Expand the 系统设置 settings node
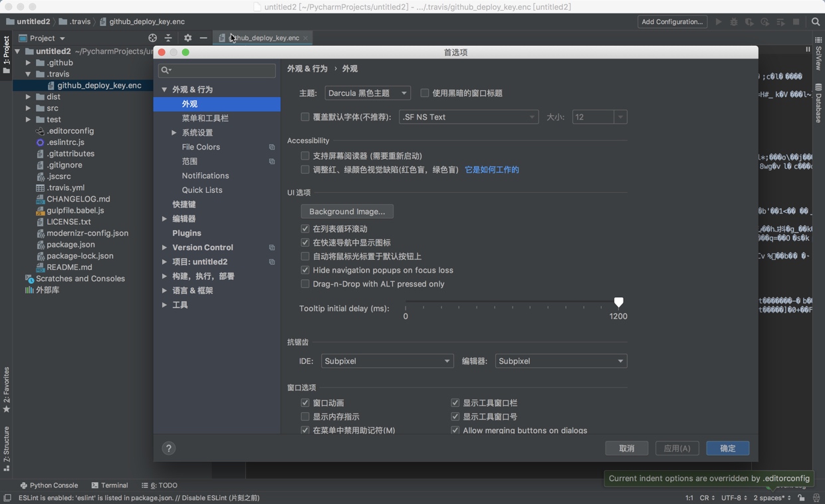This screenshot has width=825, height=504. [174, 133]
